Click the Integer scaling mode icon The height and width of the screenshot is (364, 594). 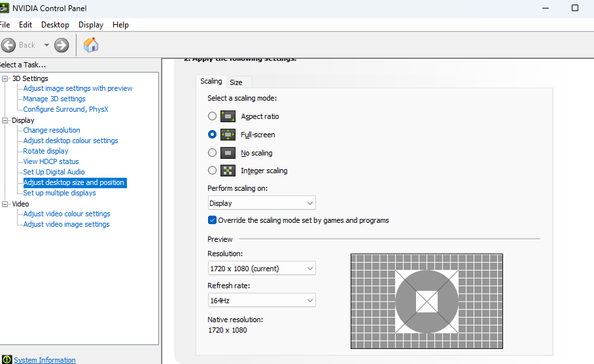point(228,171)
